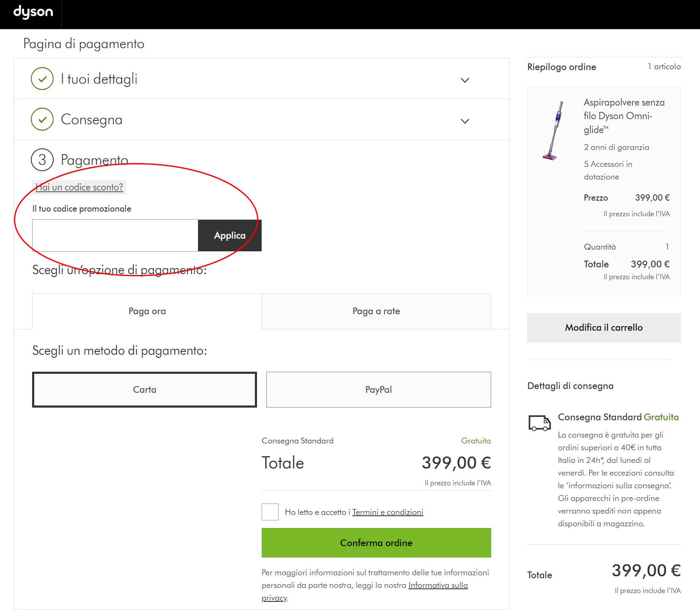This screenshot has height=615, width=700.
Task: Switch to the Paga ora tab
Action: pos(147,311)
